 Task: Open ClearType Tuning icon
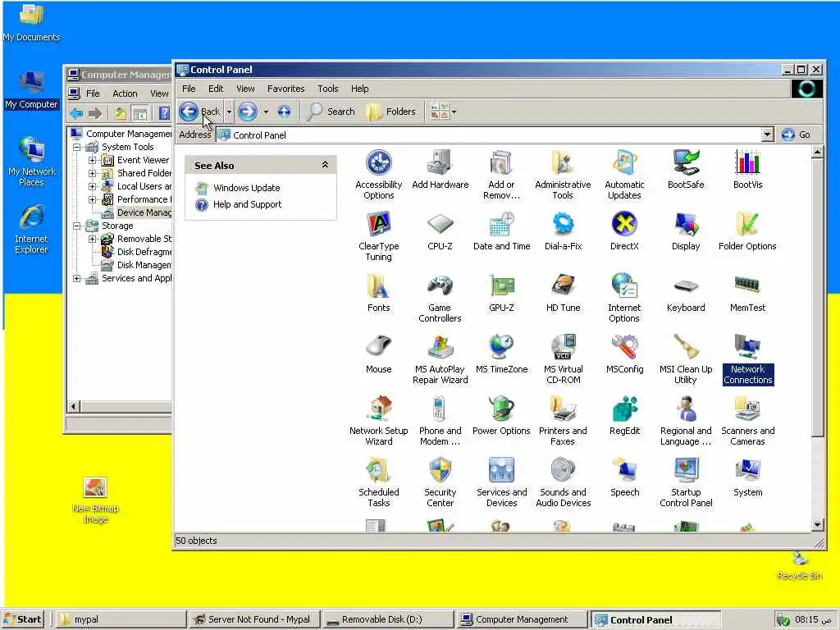click(x=379, y=236)
